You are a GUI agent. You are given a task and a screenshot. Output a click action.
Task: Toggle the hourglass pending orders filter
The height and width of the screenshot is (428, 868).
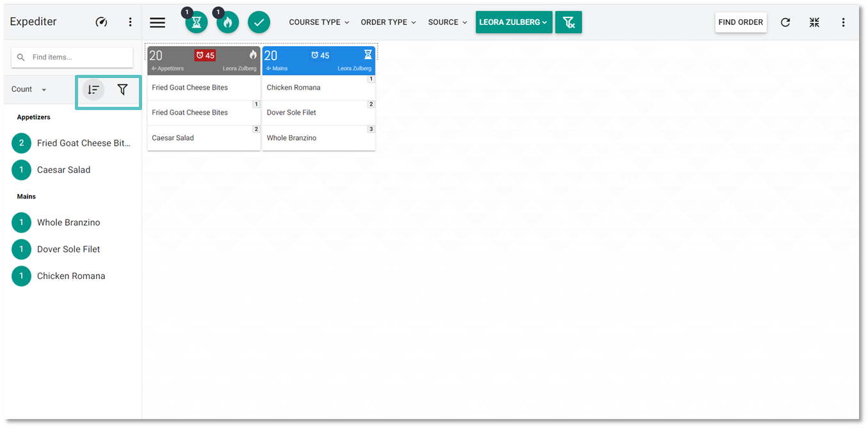pos(197,22)
